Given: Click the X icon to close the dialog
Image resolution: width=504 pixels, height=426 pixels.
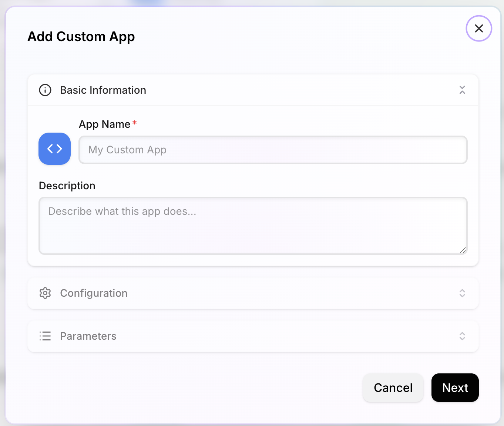Looking at the screenshot, I should [x=479, y=28].
